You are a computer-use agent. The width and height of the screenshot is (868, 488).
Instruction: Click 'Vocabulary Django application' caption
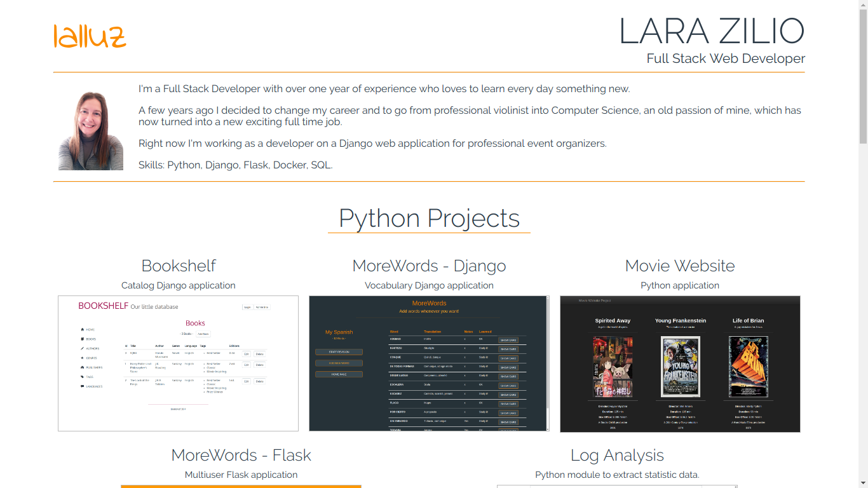[x=429, y=285]
